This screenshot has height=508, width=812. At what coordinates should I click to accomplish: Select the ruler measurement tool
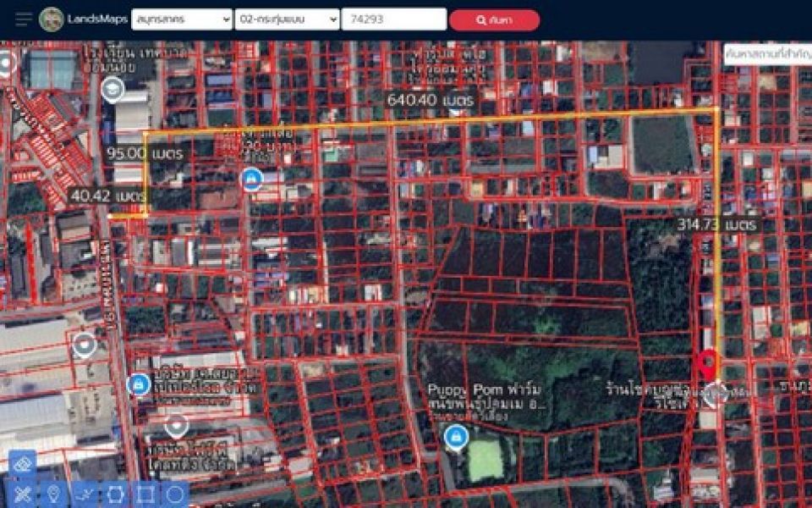[23, 494]
